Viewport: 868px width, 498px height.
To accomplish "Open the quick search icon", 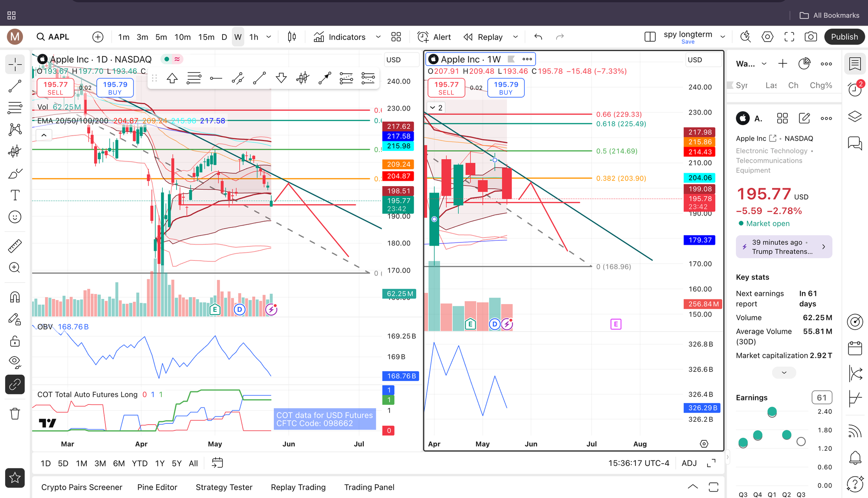I will click(x=746, y=37).
